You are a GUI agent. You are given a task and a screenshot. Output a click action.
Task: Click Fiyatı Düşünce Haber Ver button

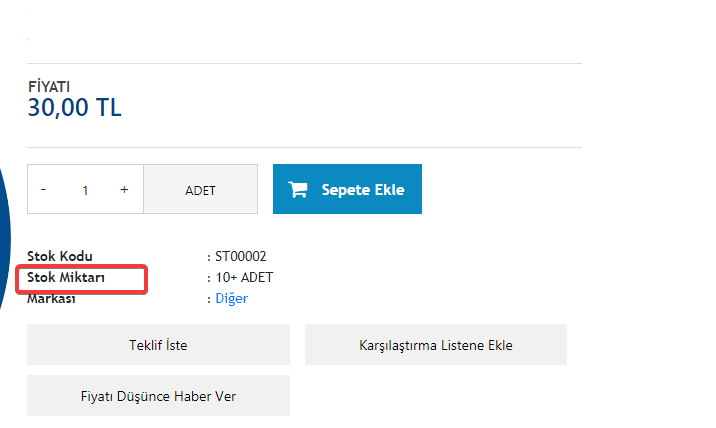158,396
